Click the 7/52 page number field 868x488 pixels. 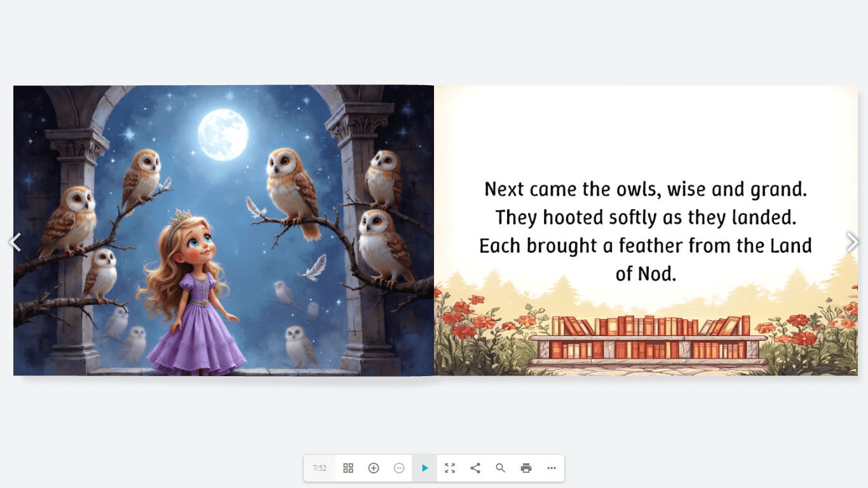[x=320, y=468]
